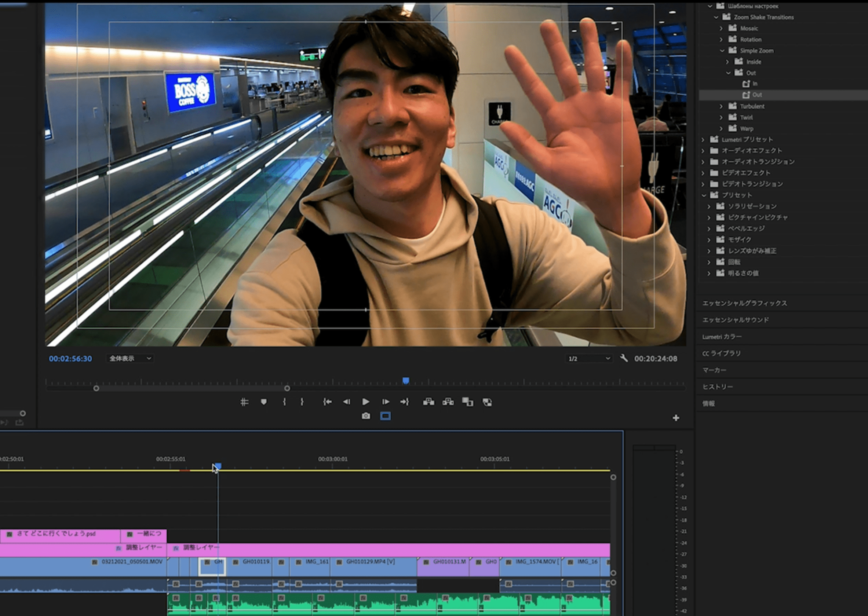Viewport: 868px width, 616px height.
Task: Click the Extract button icon
Action: click(x=448, y=402)
